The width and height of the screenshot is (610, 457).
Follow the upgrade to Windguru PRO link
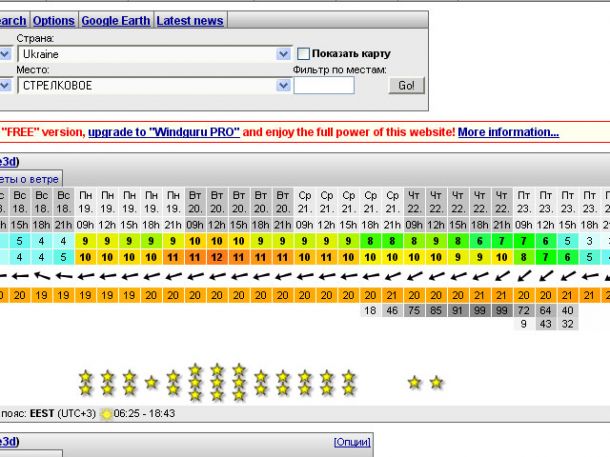[163, 132]
